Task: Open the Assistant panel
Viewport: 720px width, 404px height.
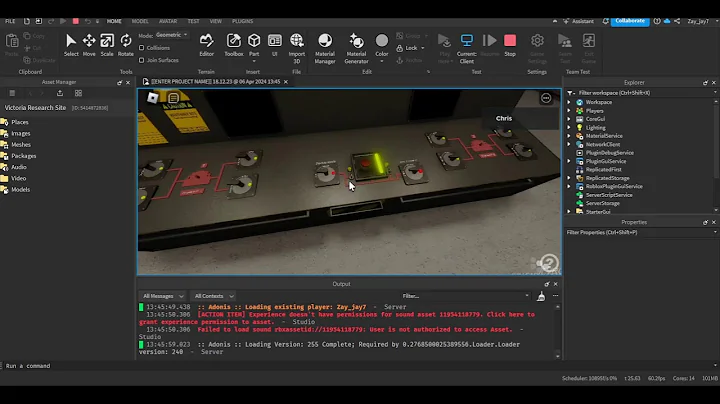Action: click(x=579, y=21)
